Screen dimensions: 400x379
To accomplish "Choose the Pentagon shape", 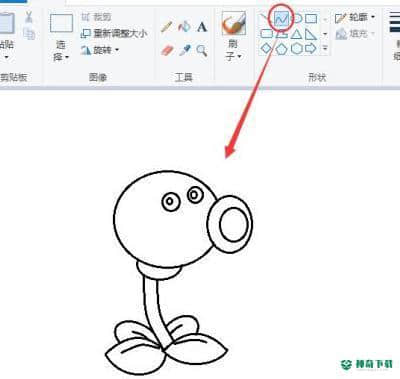I will click(281, 49).
